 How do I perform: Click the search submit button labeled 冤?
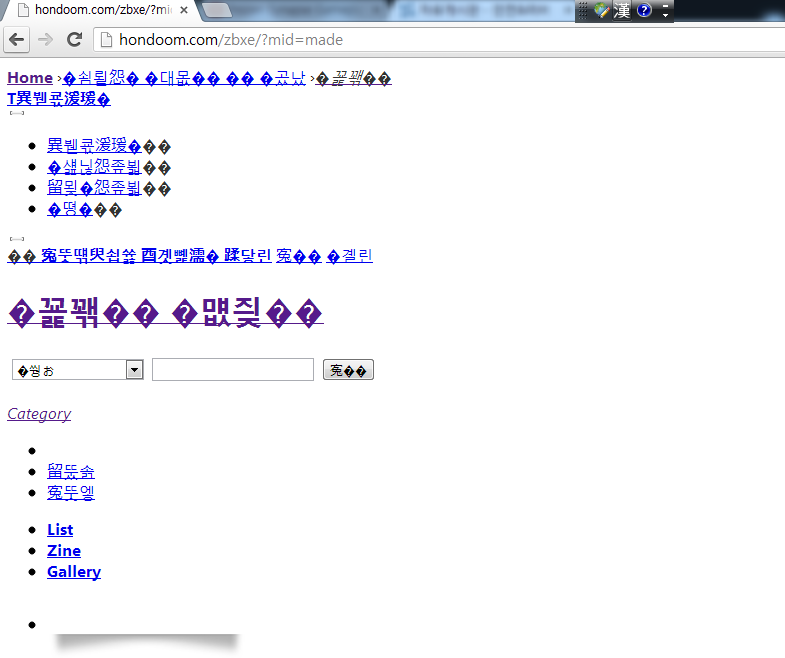pos(348,370)
